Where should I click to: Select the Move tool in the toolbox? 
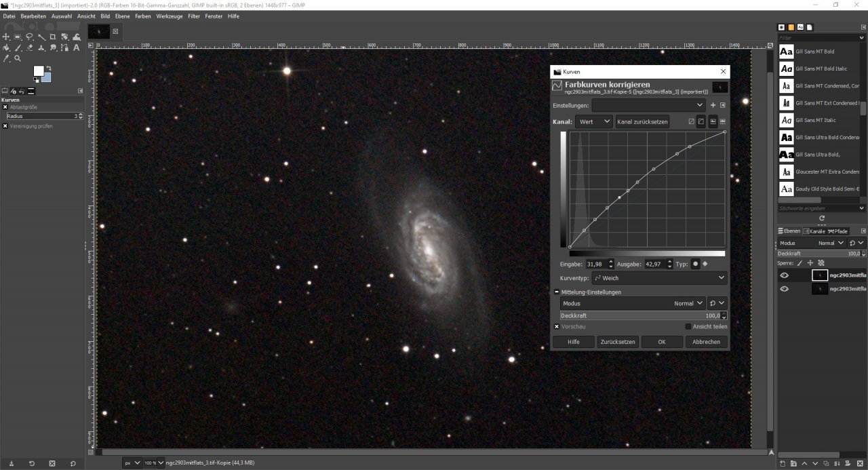(x=6, y=37)
